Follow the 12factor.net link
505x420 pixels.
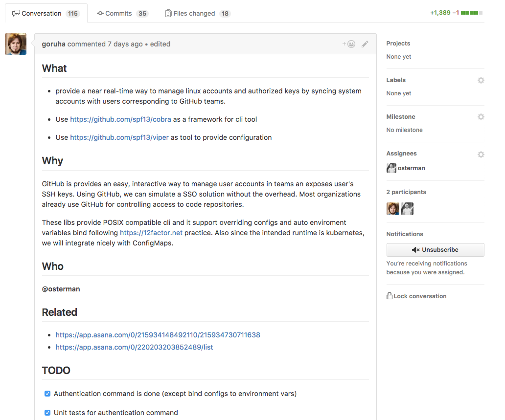(x=151, y=233)
